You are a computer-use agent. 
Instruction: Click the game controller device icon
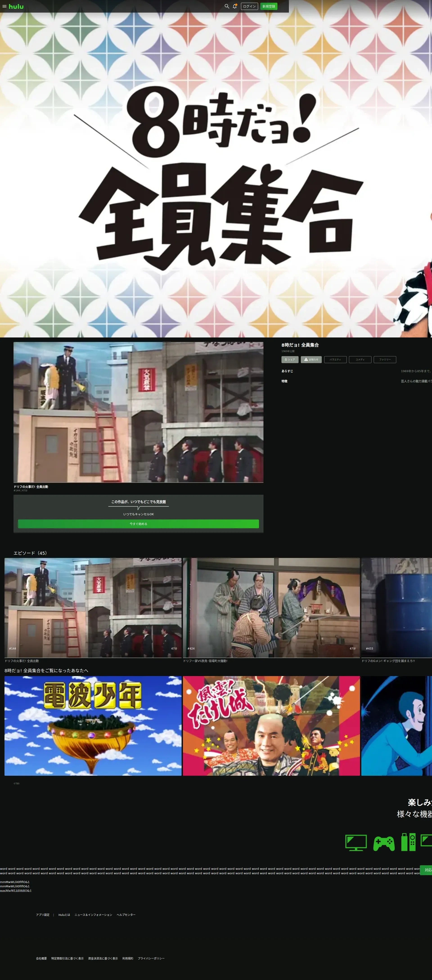(384, 843)
